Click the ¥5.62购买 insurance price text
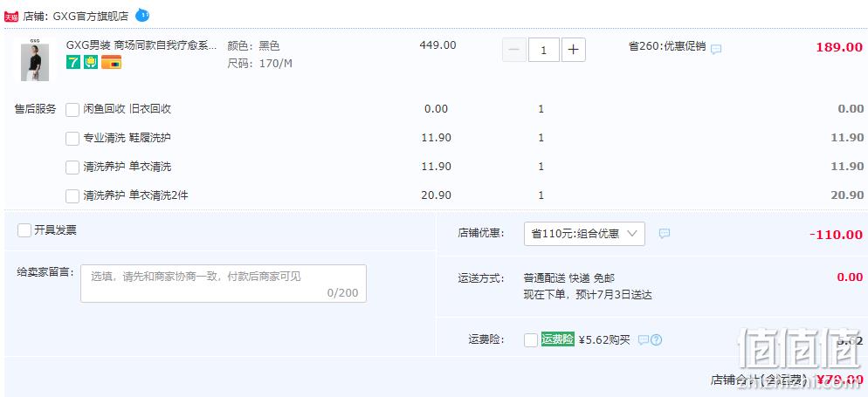Image resolution: width=868 pixels, height=397 pixels. point(604,340)
